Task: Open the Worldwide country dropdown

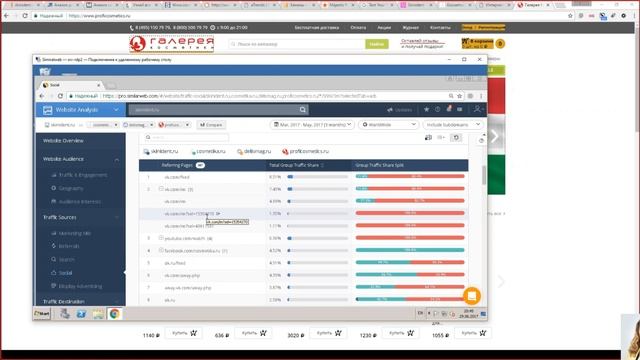Action: [388, 124]
